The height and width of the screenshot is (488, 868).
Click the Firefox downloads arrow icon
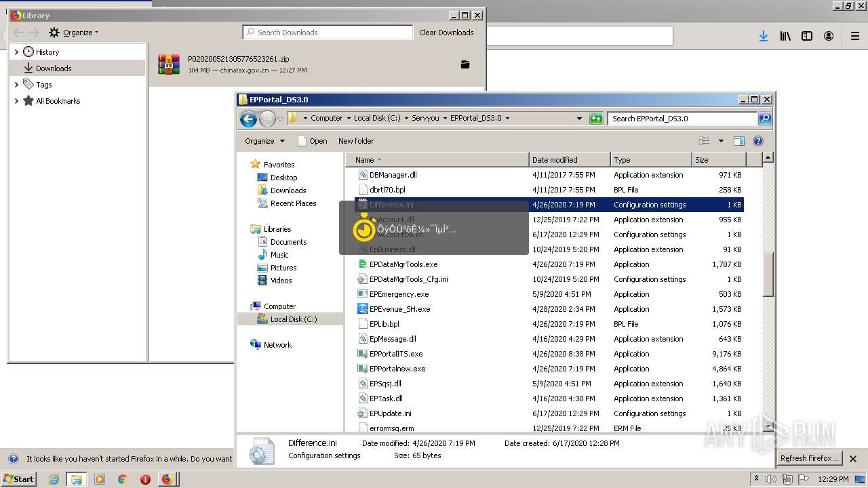point(764,36)
